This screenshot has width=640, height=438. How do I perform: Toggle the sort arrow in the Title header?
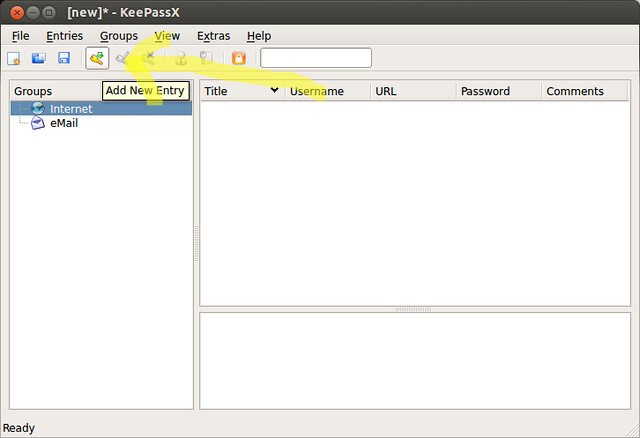pyautogui.click(x=274, y=90)
